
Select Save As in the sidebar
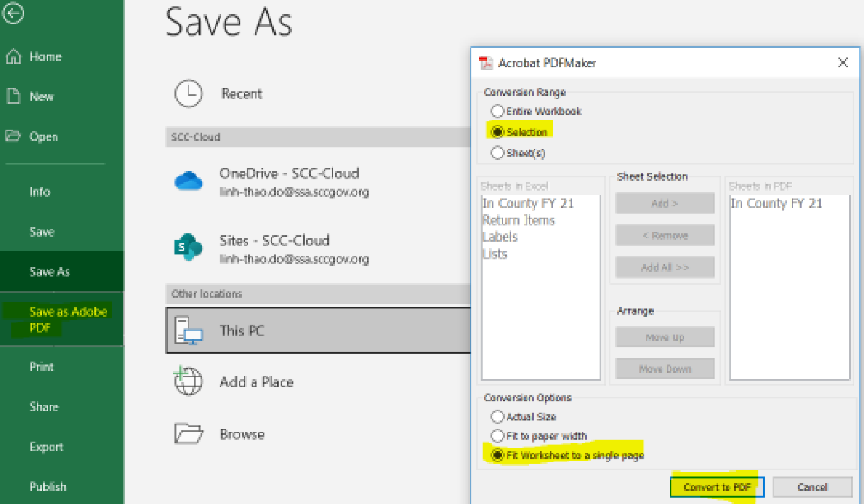(x=62, y=271)
